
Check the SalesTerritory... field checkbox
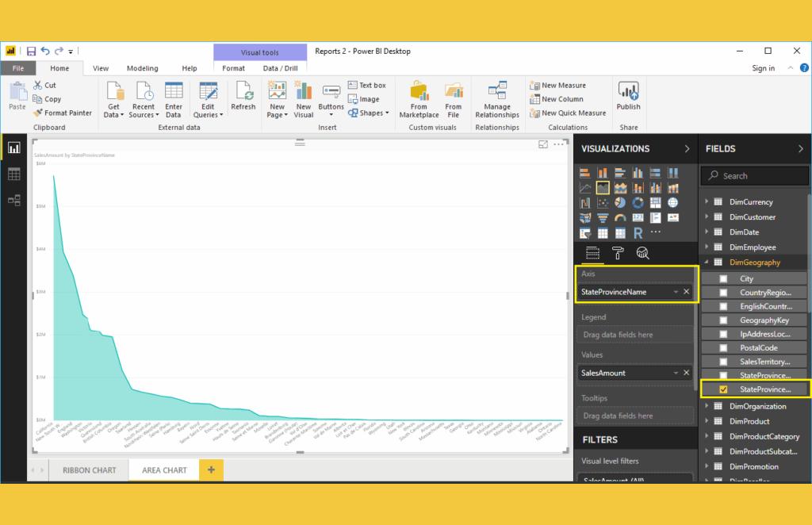tap(723, 362)
